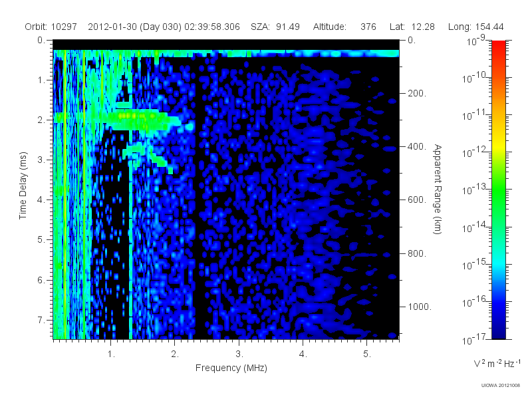532x399 pixels.
Task: Click the dark blue bottom of color scale
Action: coord(498,334)
